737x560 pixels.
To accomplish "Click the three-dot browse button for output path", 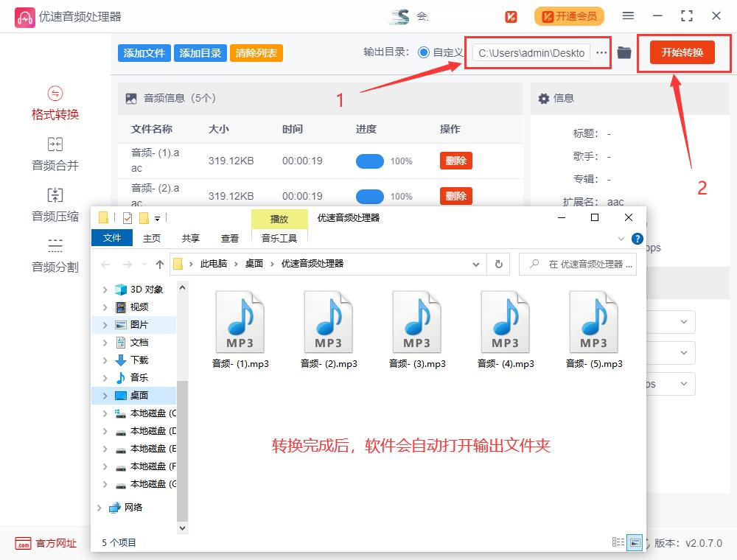I will point(601,52).
